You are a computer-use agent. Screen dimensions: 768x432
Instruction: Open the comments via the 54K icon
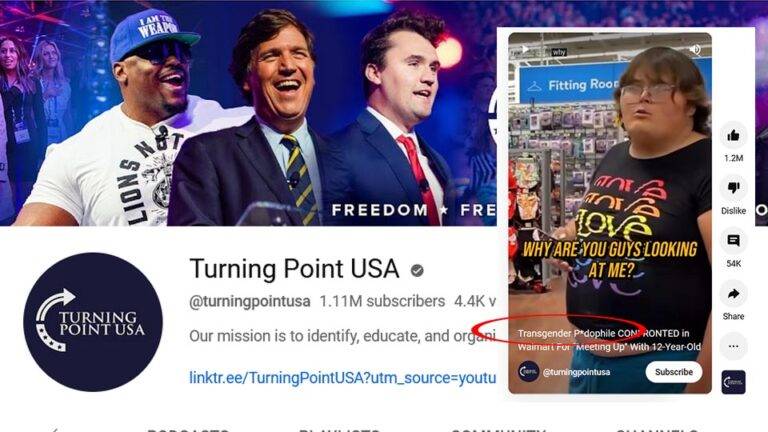[733, 241]
